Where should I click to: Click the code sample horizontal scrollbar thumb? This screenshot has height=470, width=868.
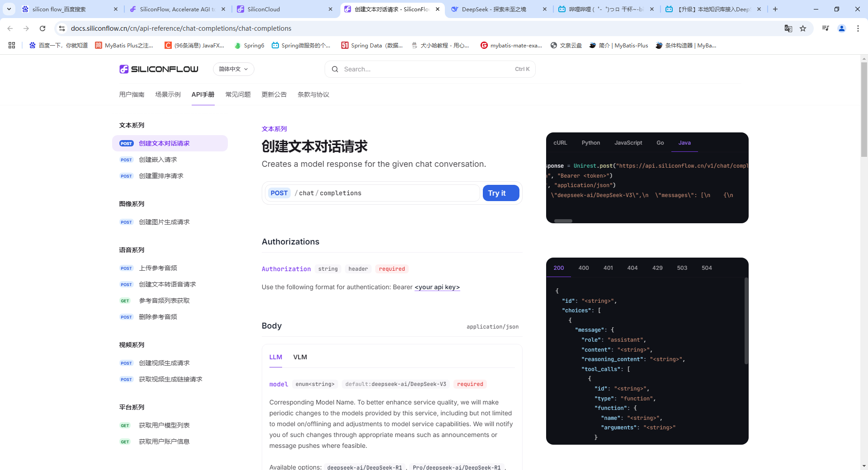click(563, 221)
